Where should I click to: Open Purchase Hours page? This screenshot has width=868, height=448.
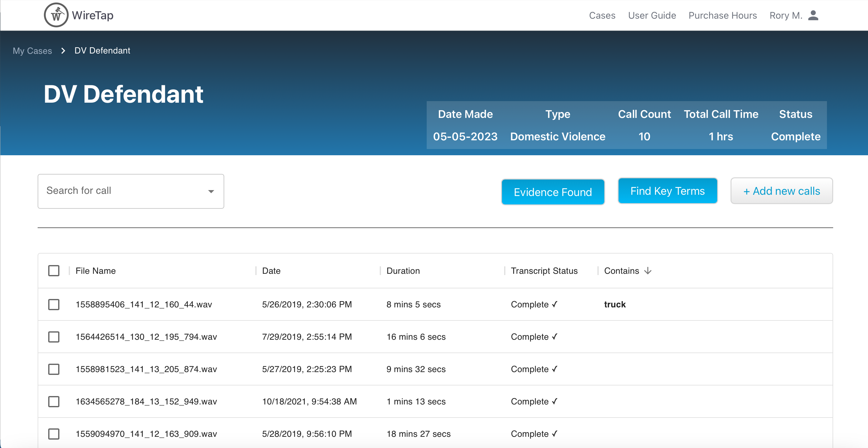coord(722,16)
